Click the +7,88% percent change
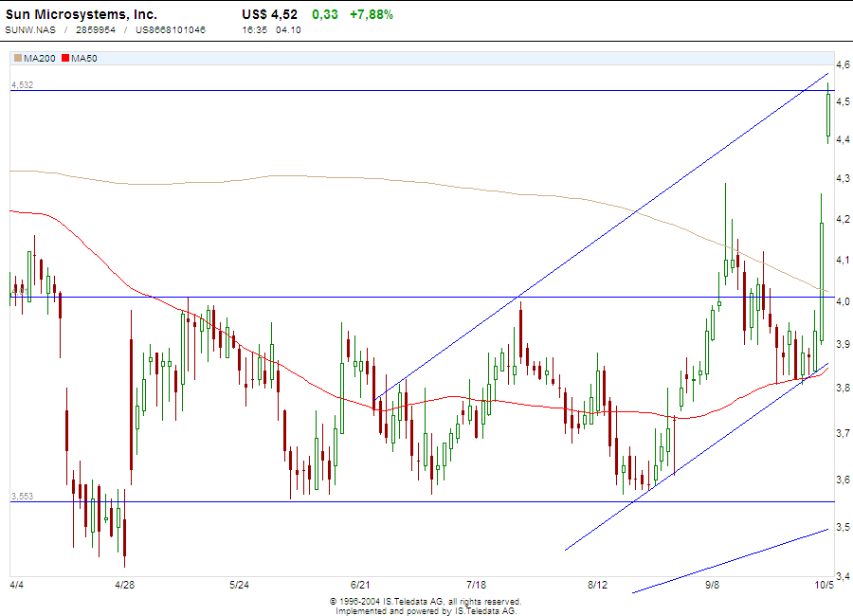 (371, 15)
